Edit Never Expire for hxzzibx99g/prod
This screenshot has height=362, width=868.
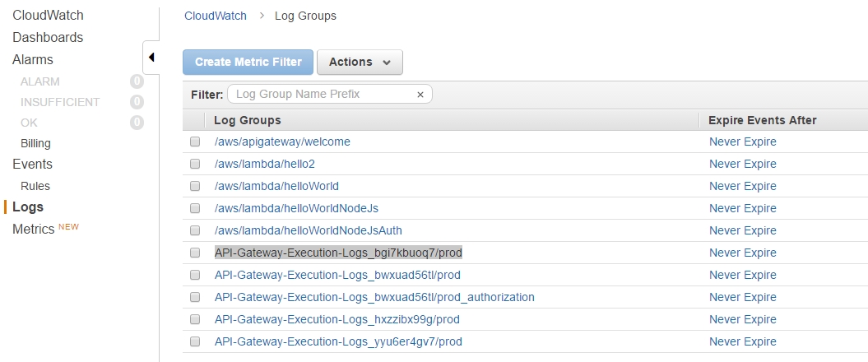pyautogui.click(x=742, y=319)
